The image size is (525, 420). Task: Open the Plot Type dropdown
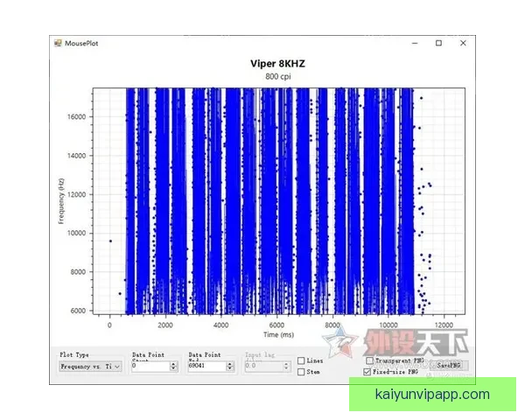(90, 367)
